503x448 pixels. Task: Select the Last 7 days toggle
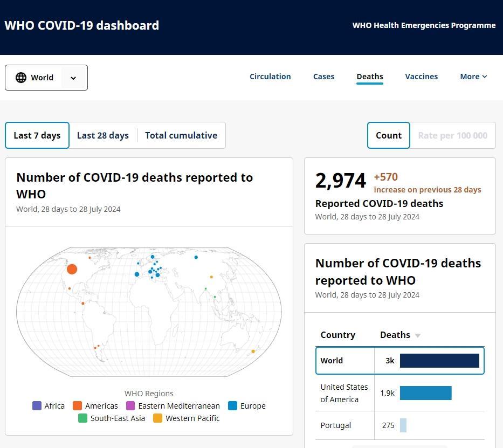click(37, 135)
